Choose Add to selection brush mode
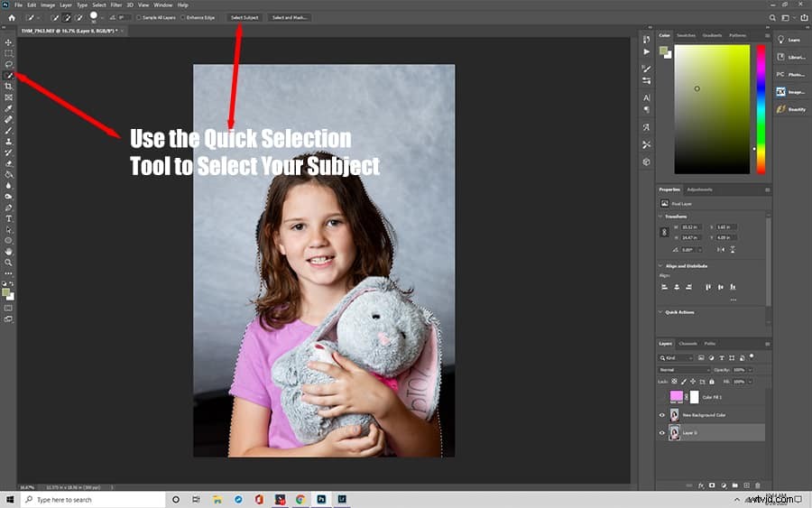 point(67,18)
